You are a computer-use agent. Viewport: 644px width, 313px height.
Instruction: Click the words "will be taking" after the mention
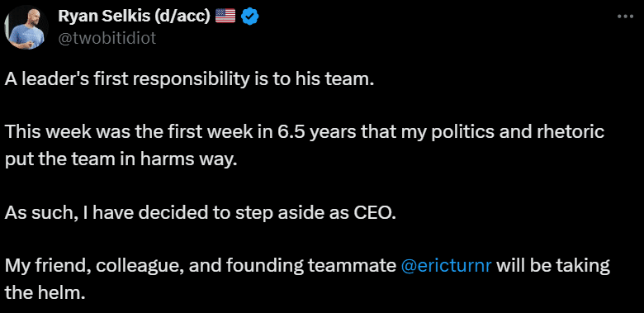click(553, 266)
